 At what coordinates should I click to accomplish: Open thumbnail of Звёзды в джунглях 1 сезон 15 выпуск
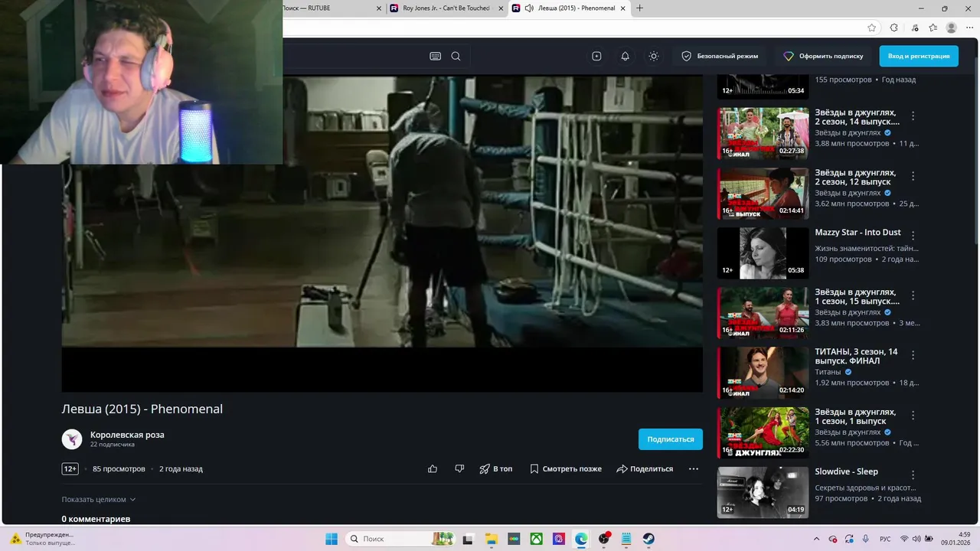tap(763, 312)
